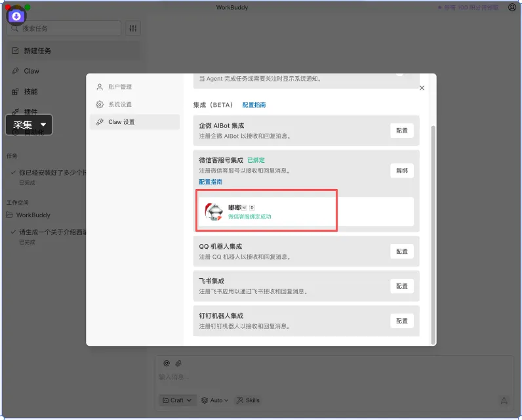Click 解绑 for 微信客服号集成
522x420 pixels.
pos(402,171)
